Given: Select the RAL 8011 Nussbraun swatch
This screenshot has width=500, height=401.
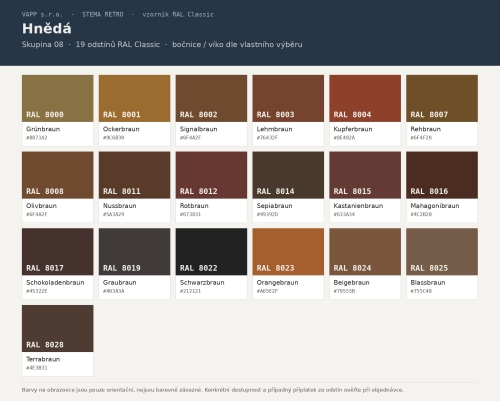Looking at the screenshot, I should click(135, 187).
